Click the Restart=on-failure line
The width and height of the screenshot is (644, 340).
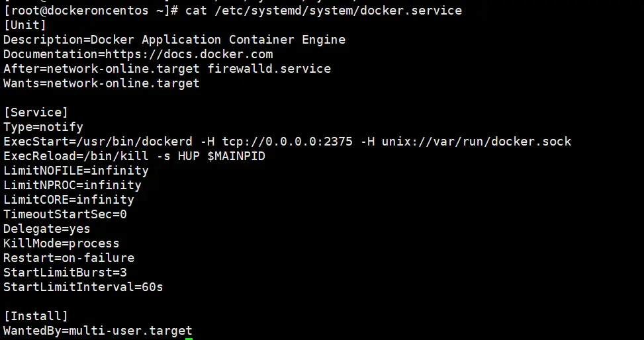(x=69, y=258)
